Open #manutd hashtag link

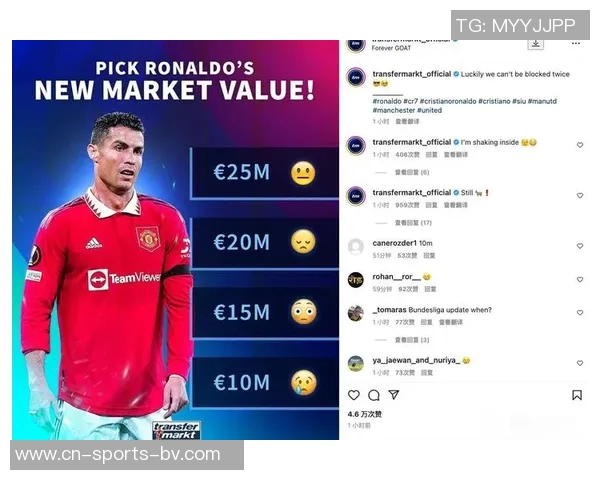coord(542,101)
